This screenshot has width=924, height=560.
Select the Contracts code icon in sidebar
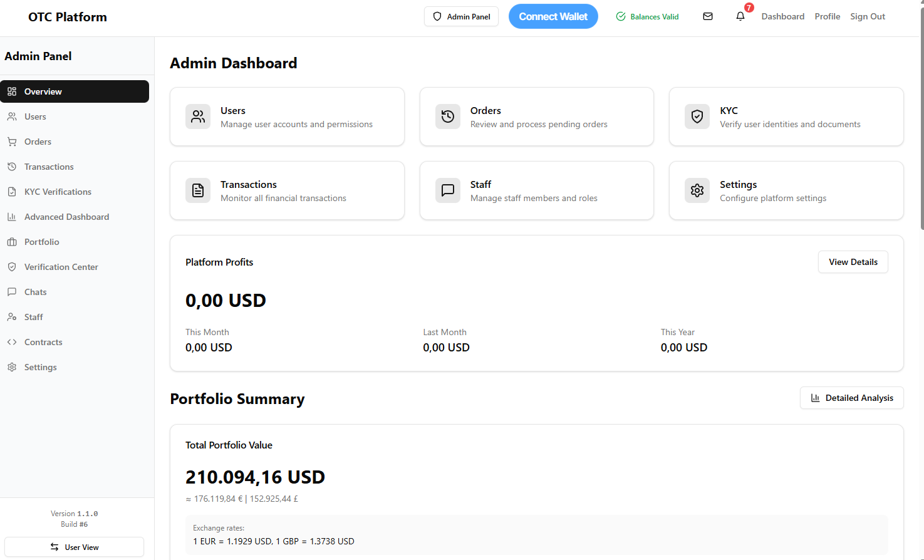click(12, 342)
